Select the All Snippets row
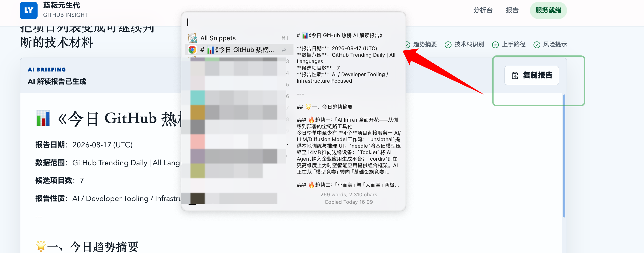This screenshot has height=253, width=644. point(239,38)
